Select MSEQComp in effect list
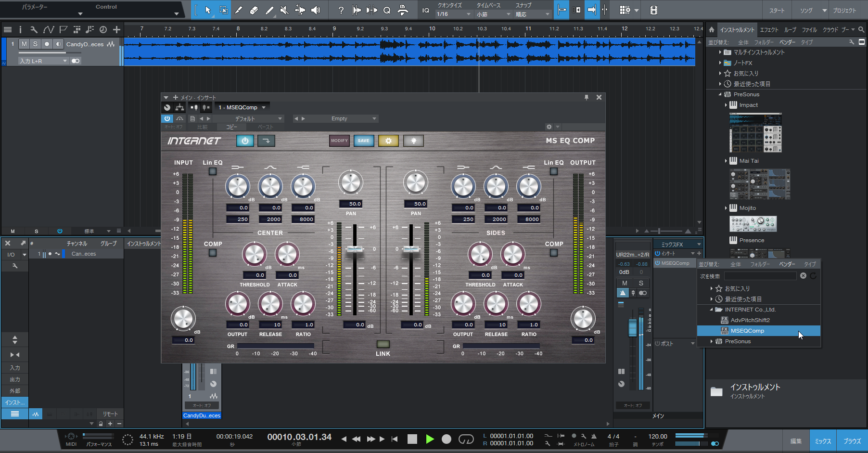 tap(759, 331)
